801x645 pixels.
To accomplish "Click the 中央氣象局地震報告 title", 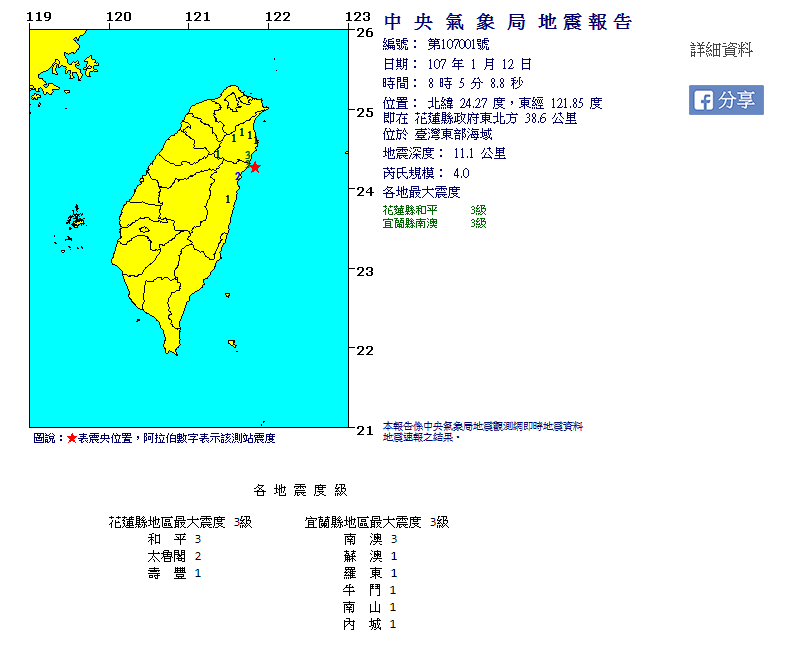I will (x=508, y=23).
